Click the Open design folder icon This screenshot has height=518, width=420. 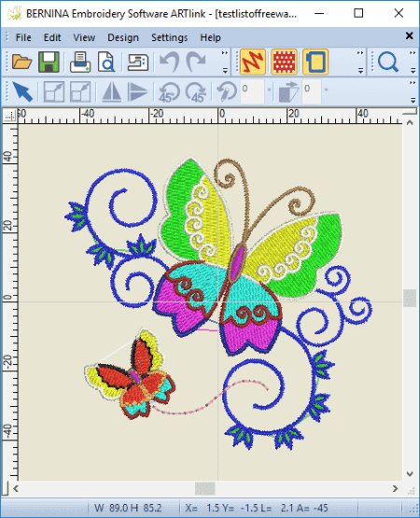pos(21,62)
